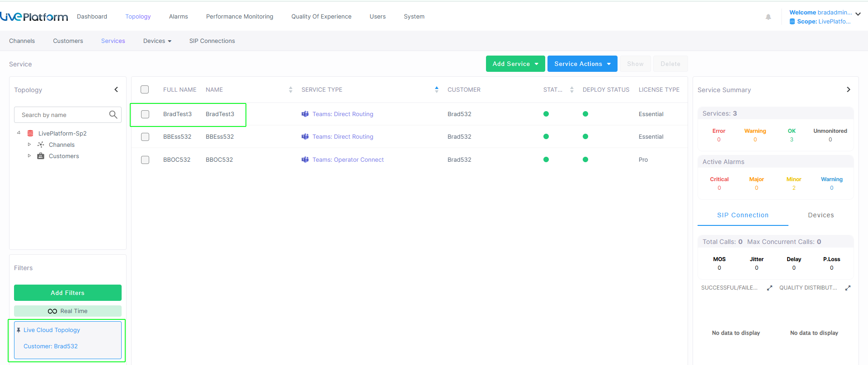This screenshot has width=868, height=365.
Task: Open the Add Service dropdown
Action: click(x=515, y=64)
